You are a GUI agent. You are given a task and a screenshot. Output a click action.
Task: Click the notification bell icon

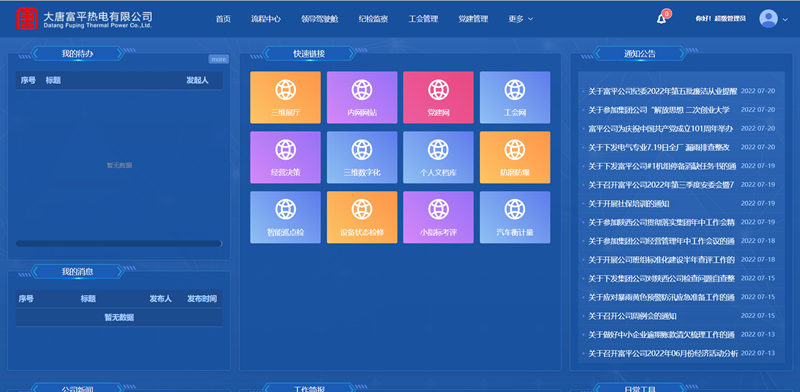661,19
